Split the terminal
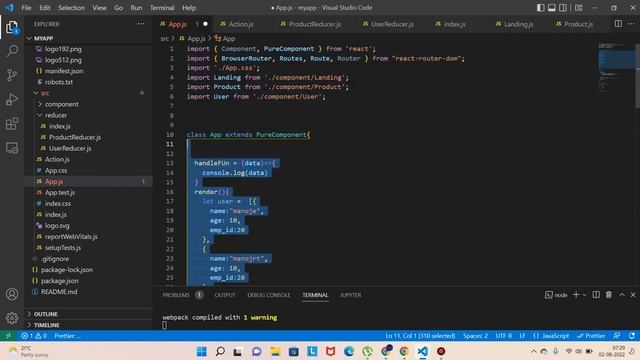 [596, 295]
